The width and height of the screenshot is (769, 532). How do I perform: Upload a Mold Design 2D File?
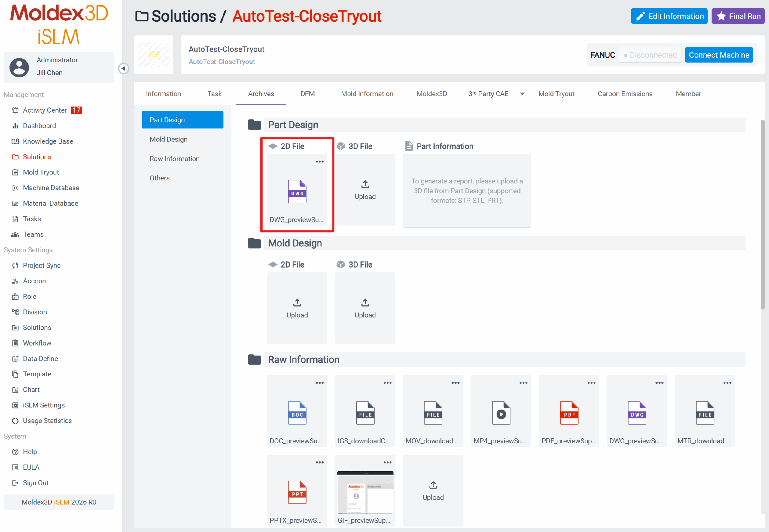coord(297,308)
